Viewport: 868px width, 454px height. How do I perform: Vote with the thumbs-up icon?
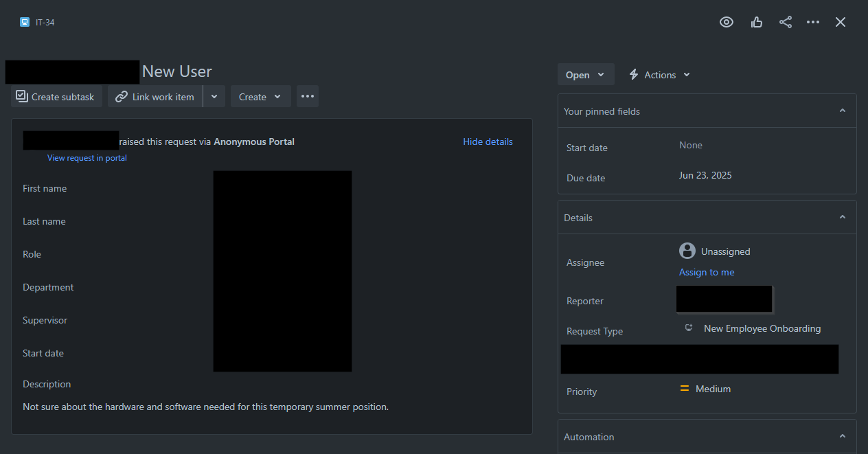pos(757,22)
